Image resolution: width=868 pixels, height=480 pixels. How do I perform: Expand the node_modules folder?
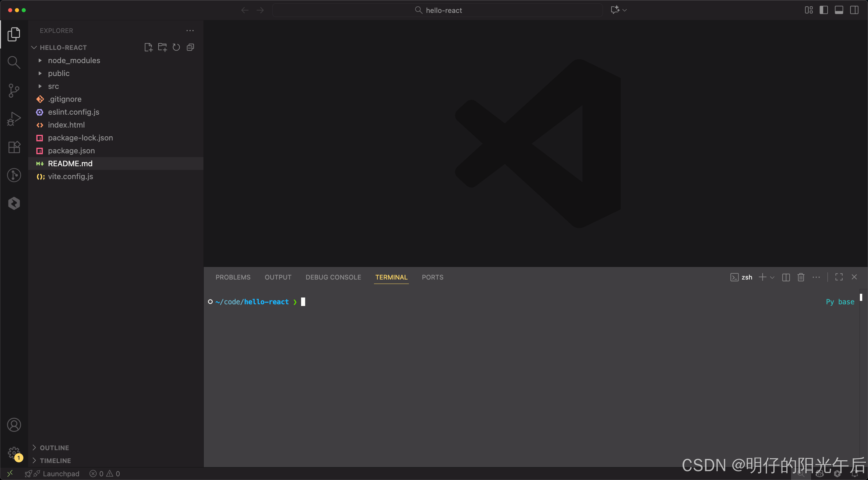tap(74, 60)
